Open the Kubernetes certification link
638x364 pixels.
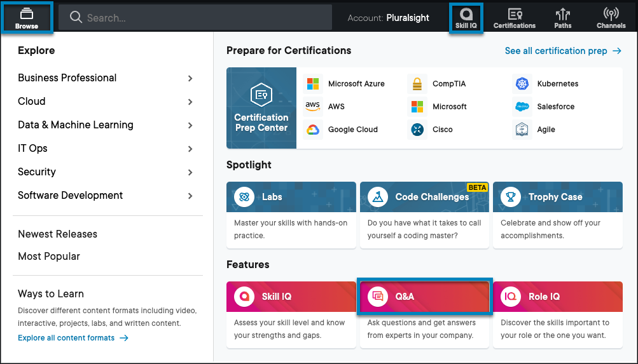click(x=557, y=84)
